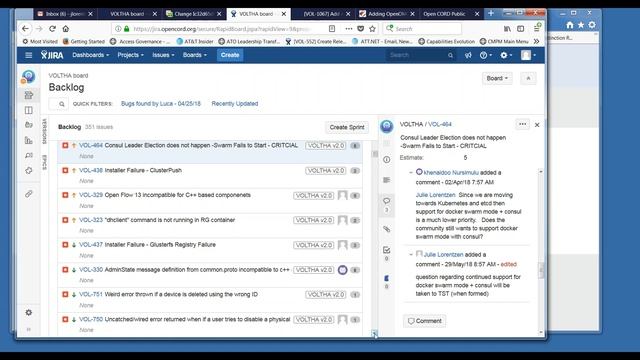
Task: Click the JIRA logo
Action: point(52,55)
